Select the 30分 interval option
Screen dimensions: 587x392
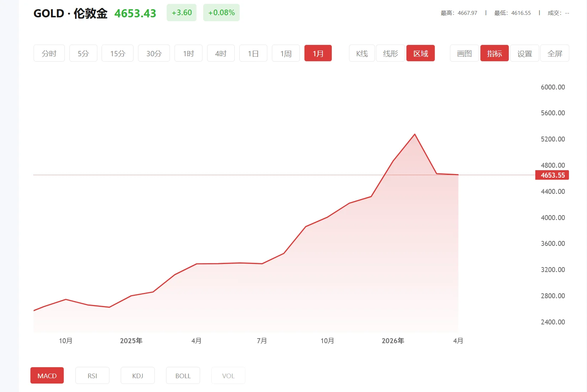(x=154, y=53)
